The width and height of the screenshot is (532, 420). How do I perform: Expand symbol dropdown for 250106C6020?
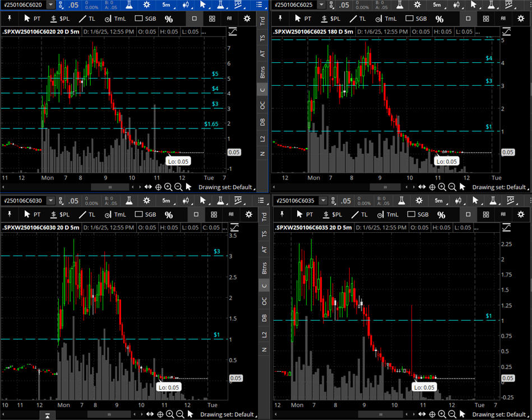coord(51,4)
